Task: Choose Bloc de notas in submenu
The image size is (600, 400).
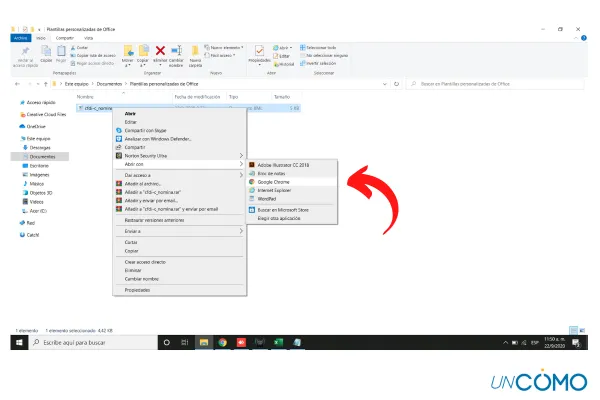Action: click(274, 173)
